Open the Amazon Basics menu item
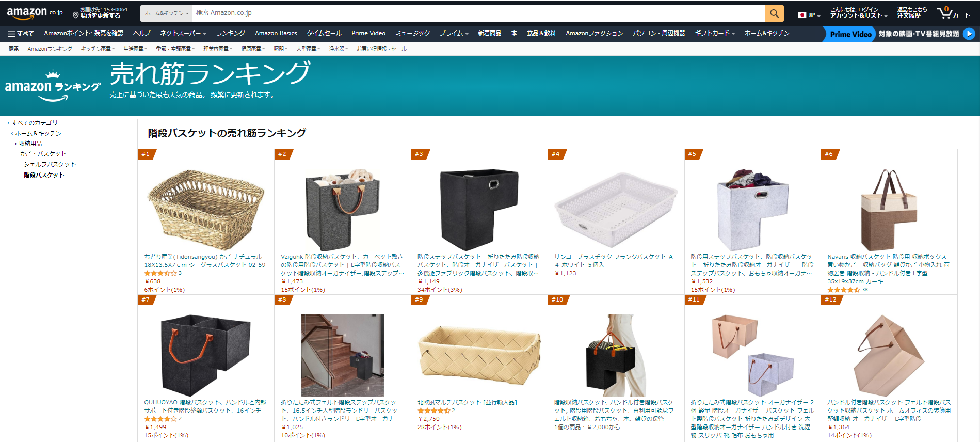The width and height of the screenshot is (980, 442). (x=276, y=34)
